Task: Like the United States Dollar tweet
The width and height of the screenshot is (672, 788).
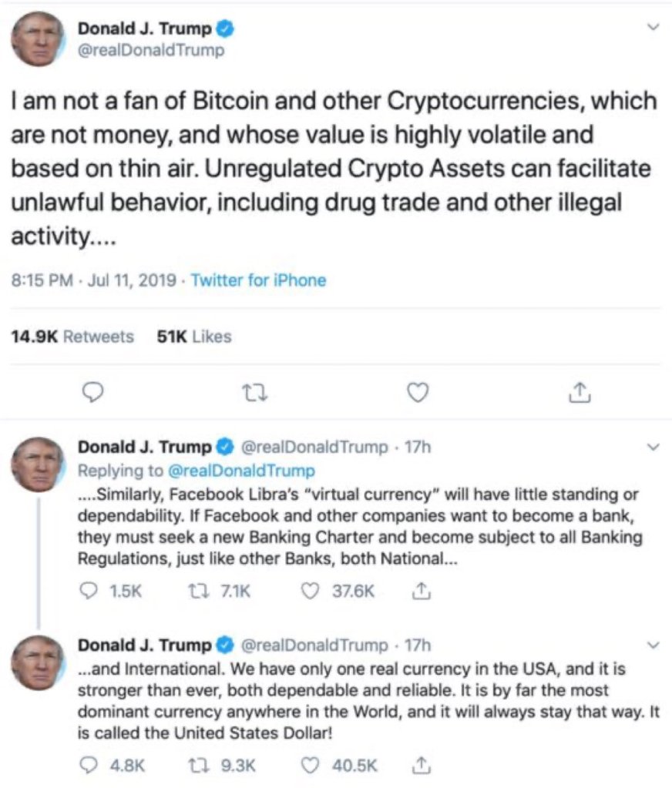Action: [311, 765]
